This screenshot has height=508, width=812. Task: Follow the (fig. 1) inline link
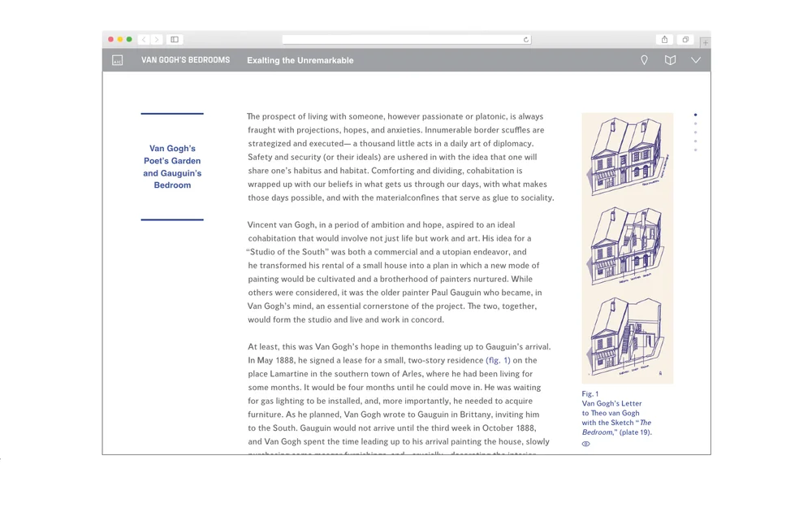click(498, 360)
